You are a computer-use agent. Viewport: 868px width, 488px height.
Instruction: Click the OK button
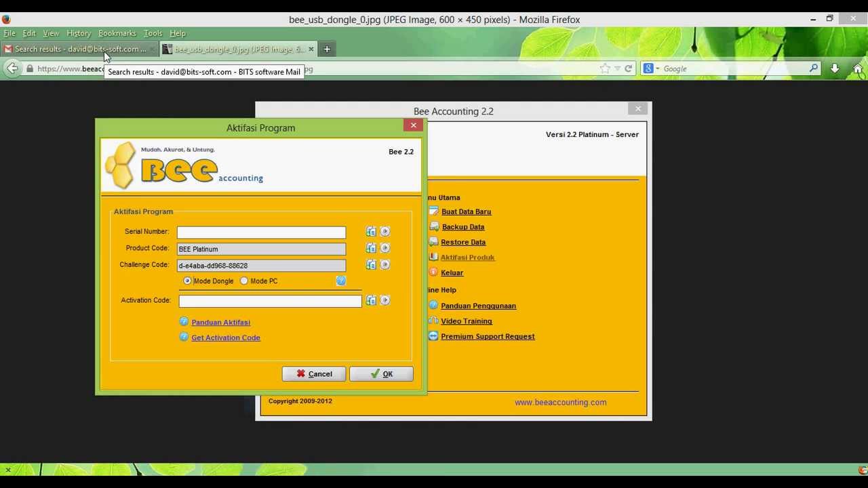[x=381, y=374]
